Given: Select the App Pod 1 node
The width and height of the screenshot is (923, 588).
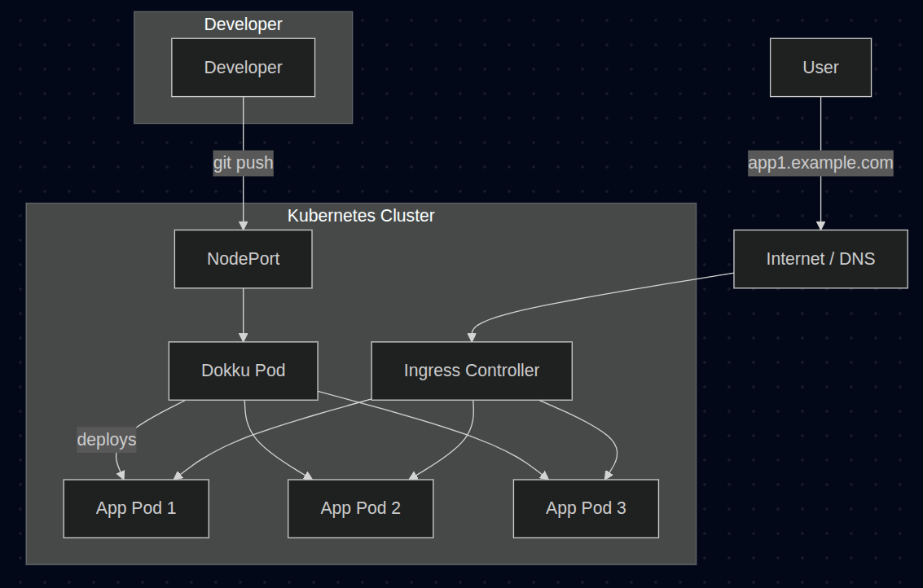Looking at the screenshot, I should 136,508.
